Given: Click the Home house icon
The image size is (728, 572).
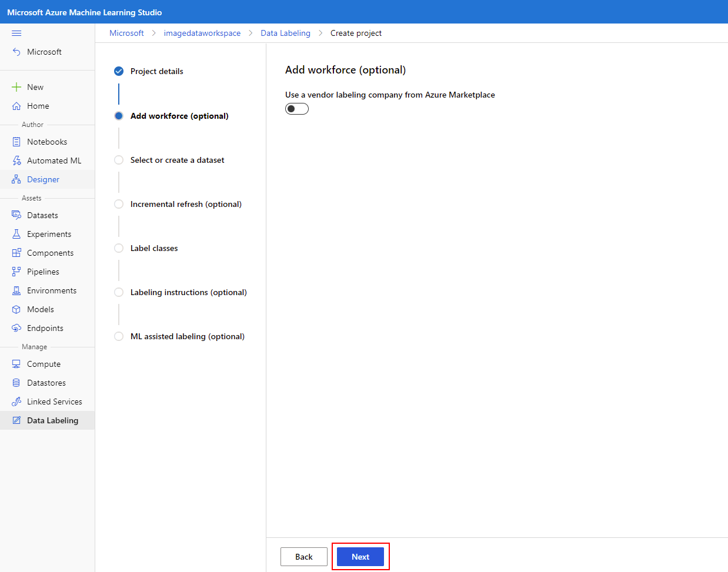Looking at the screenshot, I should tap(16, 106).
